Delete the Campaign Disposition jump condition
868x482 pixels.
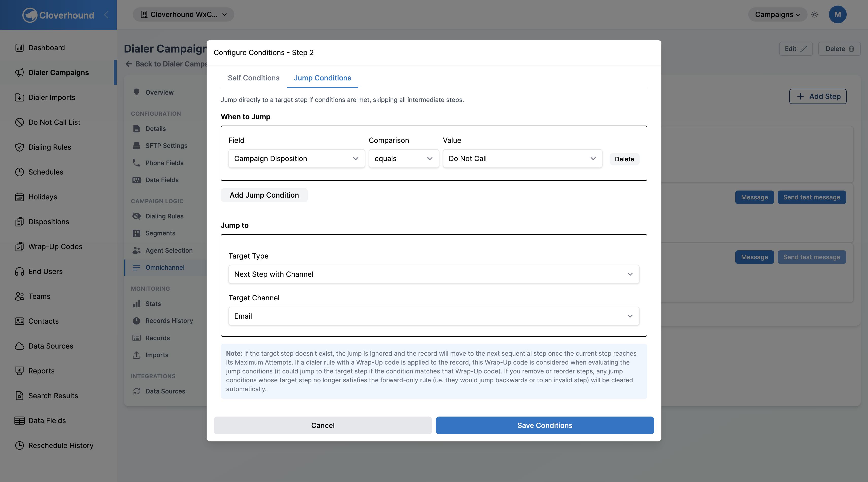[x=624, y=159]
